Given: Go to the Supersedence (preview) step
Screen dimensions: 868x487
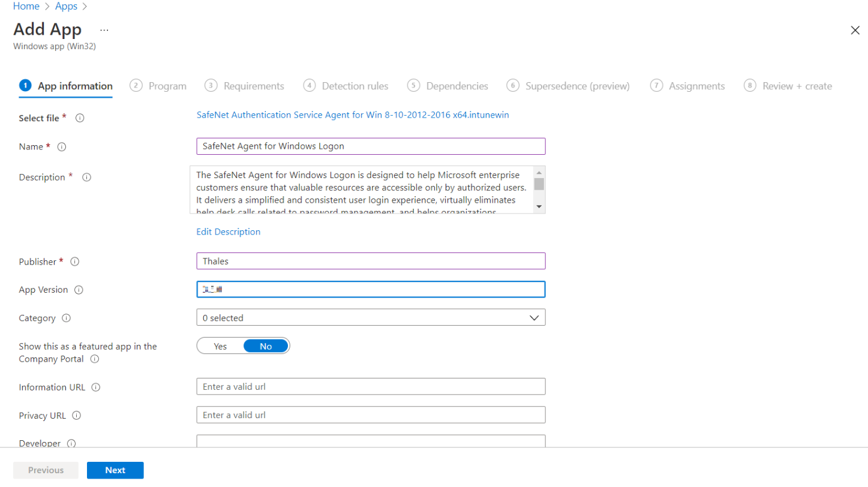Looking at the screenshot, I should click(568, 86).
